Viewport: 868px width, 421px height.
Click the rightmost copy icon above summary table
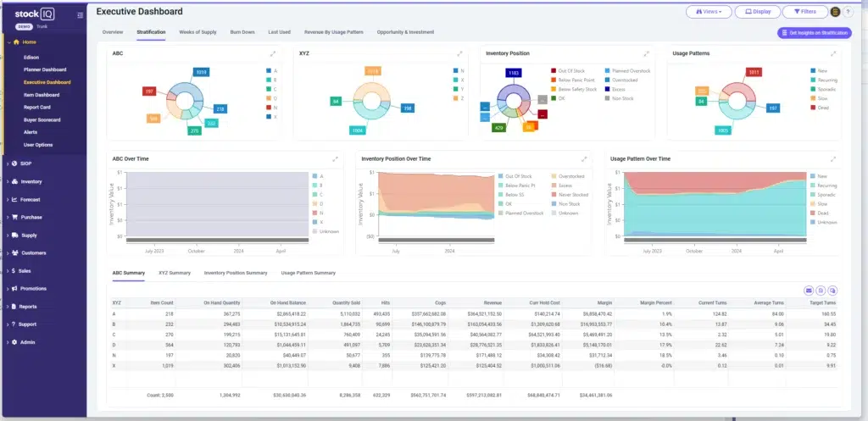(832, 290)
